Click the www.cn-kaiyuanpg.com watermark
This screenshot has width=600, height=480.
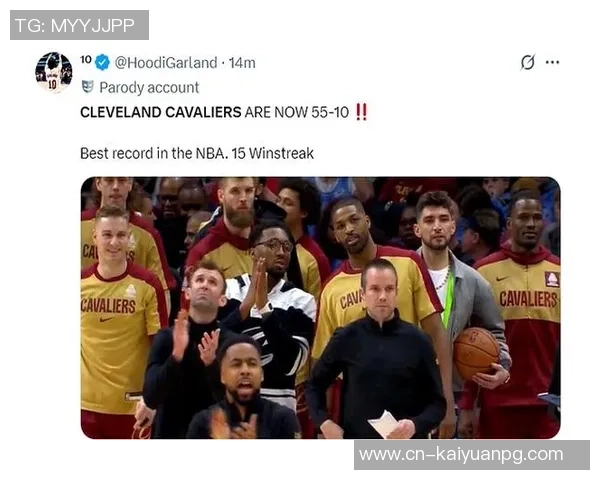[461, 455]
